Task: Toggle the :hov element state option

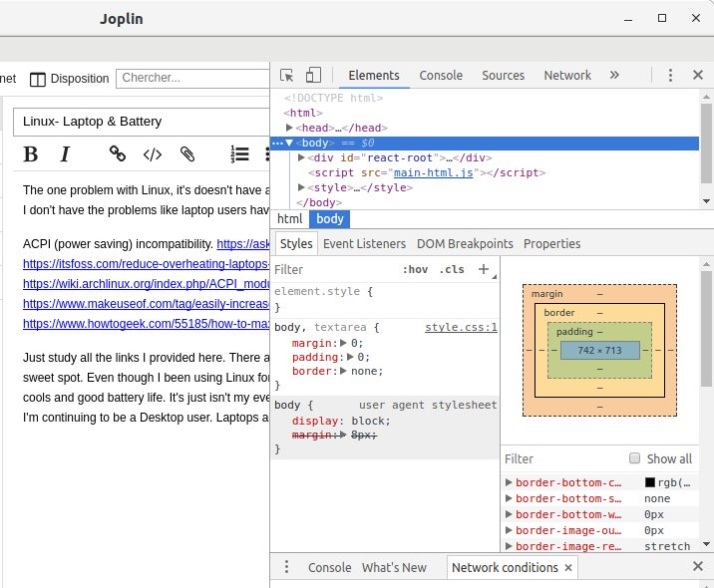Action: [x=415, y=269]
